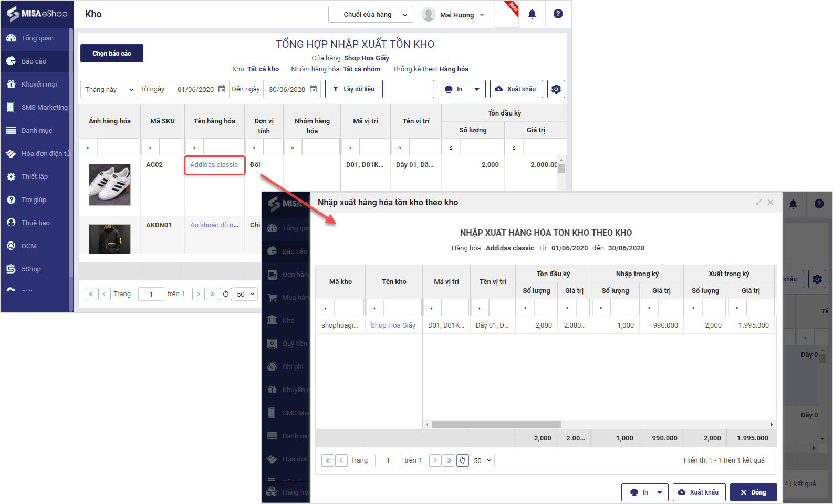Go to next page in popup pagination
This screenshot has height=504, width=833.
[435, 460]
